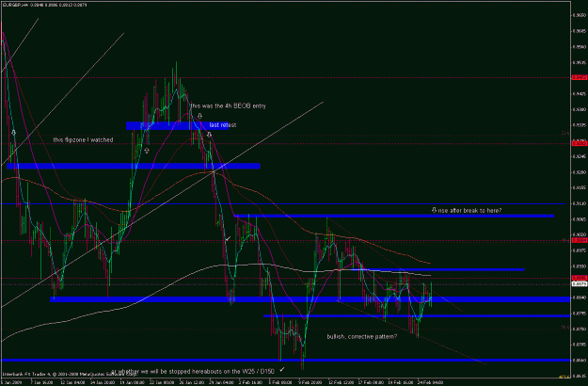Click the '29 Jan 04:00' time axis label
Screen dimensions: 588x386
coord(222,382)
